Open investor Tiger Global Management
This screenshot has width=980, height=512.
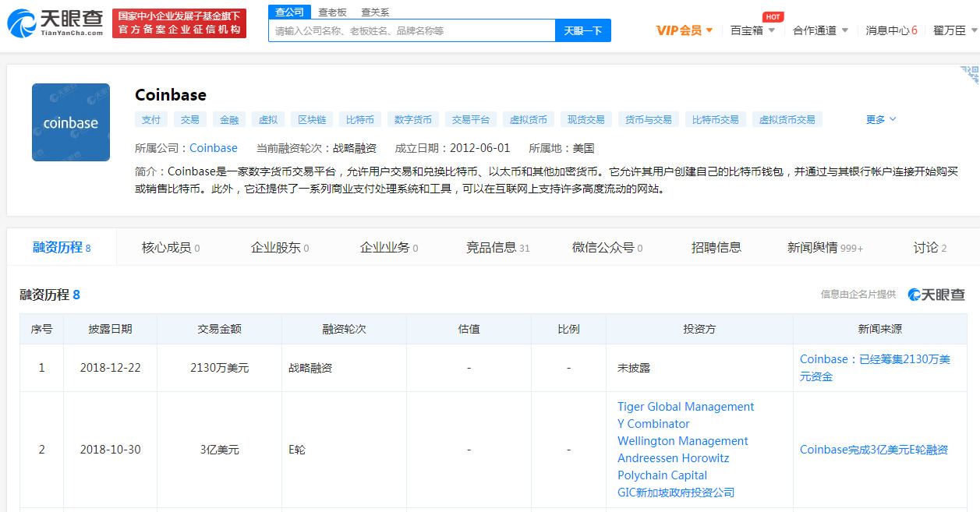(x=686, y=407)
